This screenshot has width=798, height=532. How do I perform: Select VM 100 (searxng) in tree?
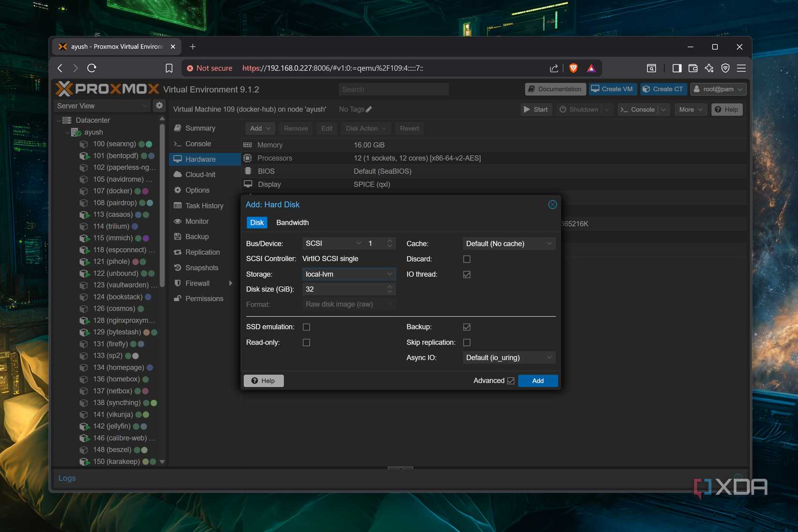(x=115, y=144)
